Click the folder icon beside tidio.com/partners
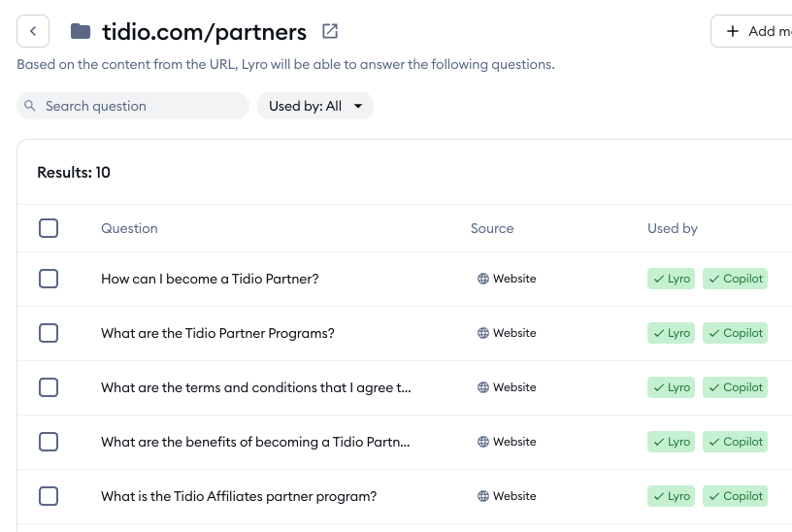 (81, 31)
